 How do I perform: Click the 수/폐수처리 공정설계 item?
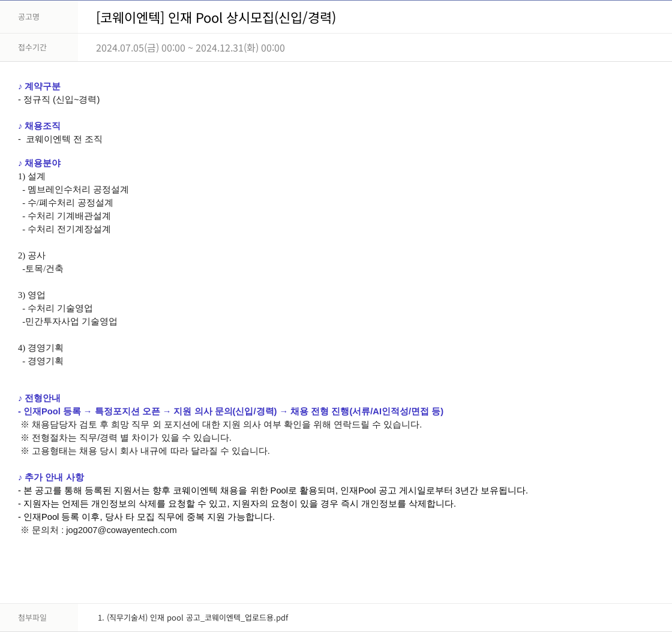tap(68, 203)
